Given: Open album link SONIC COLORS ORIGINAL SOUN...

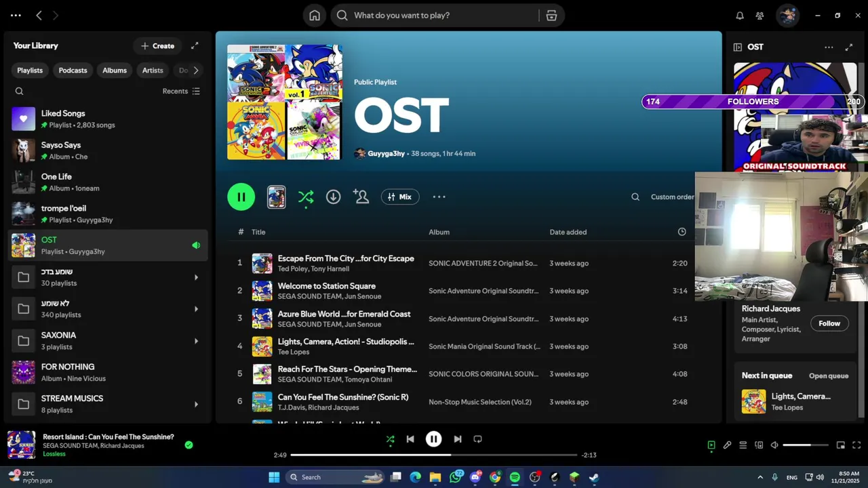Looking at the screenshot, I should 483,374.
